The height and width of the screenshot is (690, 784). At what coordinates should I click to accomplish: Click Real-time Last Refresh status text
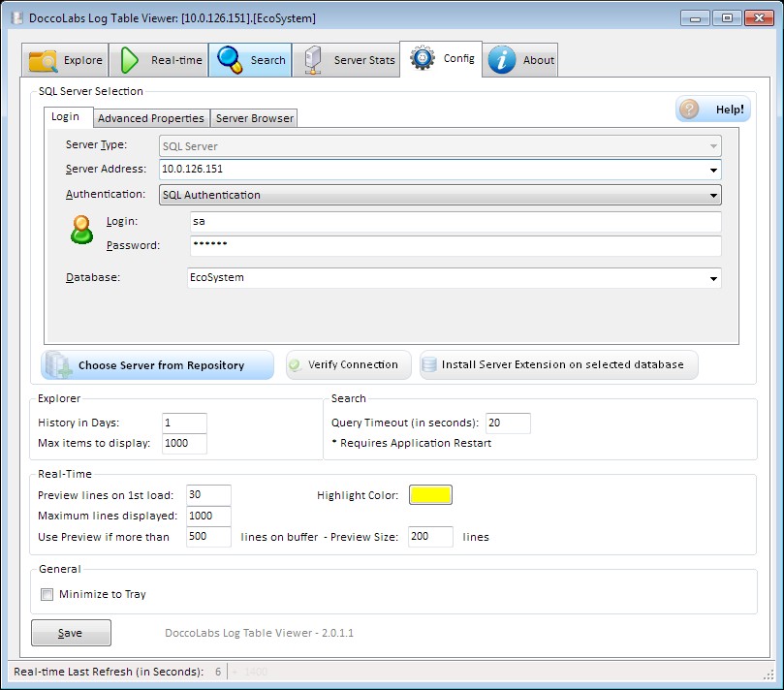coord(109,672)
